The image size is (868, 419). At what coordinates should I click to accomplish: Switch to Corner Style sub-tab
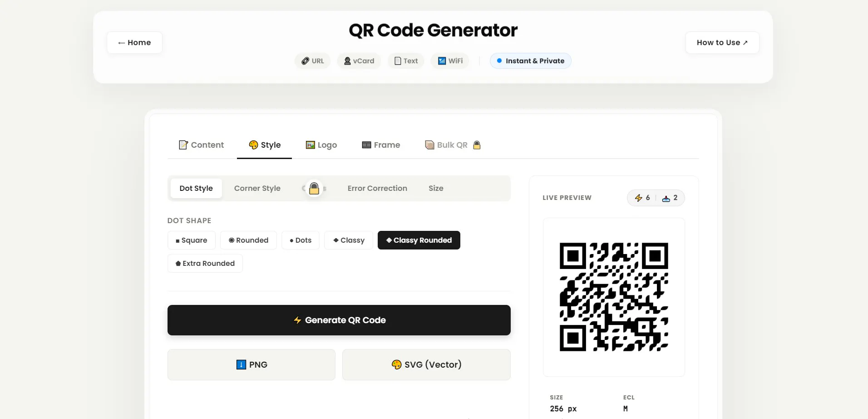257,188
